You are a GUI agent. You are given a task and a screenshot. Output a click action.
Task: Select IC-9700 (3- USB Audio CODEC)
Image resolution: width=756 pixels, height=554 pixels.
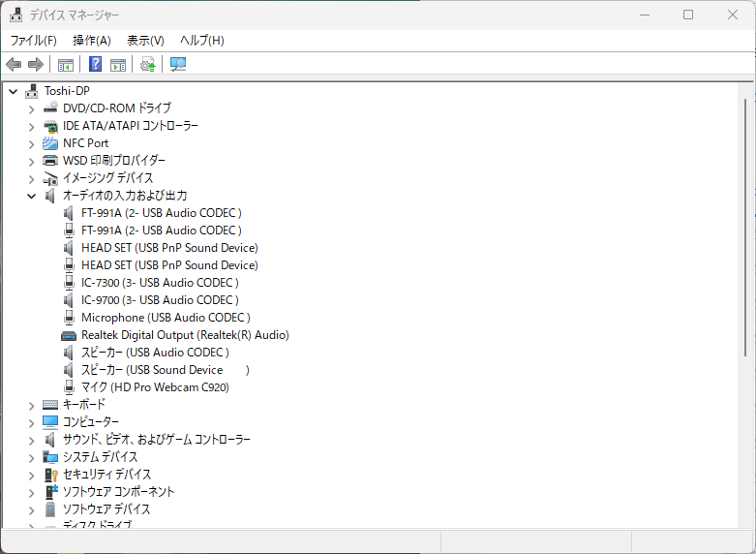160,299
